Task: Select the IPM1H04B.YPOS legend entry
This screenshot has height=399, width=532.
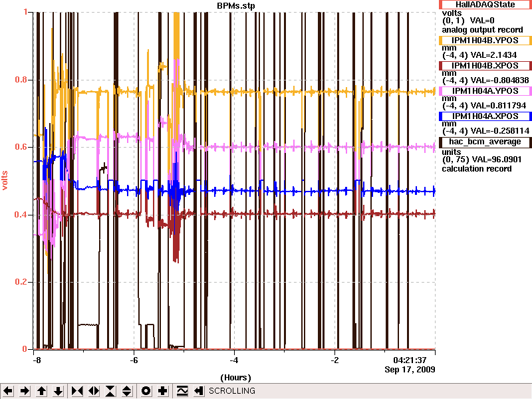Action: coord(485,41)
